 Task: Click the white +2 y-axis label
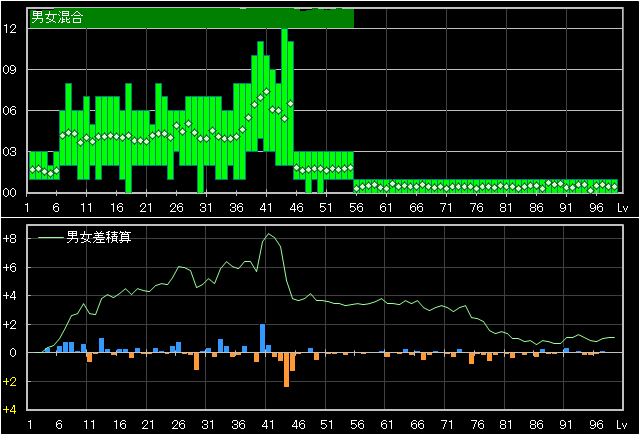(10, 324)
